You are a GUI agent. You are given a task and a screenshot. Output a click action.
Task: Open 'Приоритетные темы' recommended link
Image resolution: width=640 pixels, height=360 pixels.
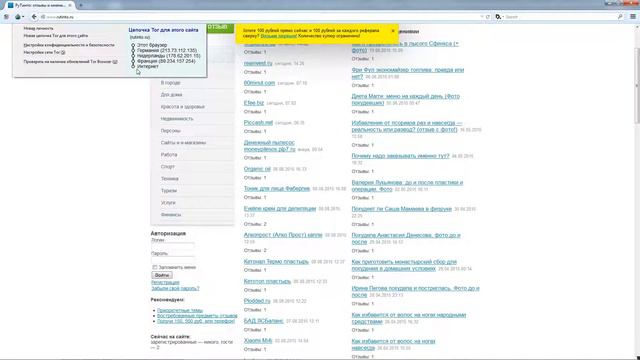tap(180, 311)
